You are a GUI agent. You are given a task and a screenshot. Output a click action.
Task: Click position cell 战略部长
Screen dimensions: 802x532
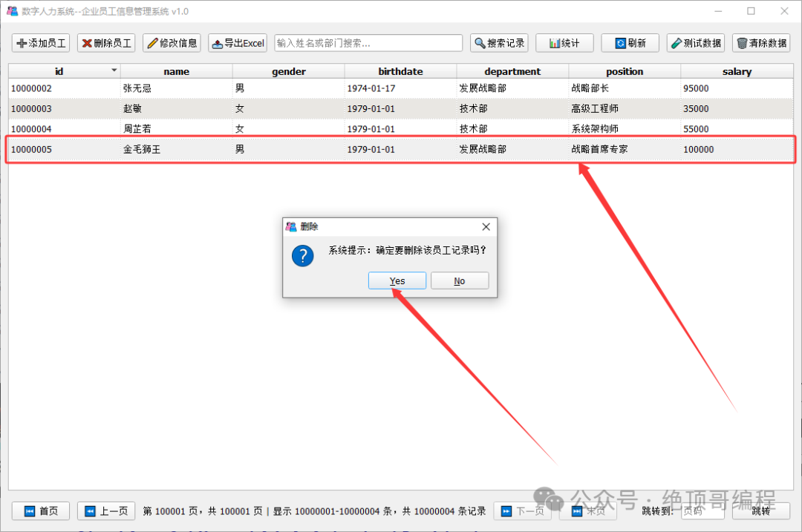[625, 88]
